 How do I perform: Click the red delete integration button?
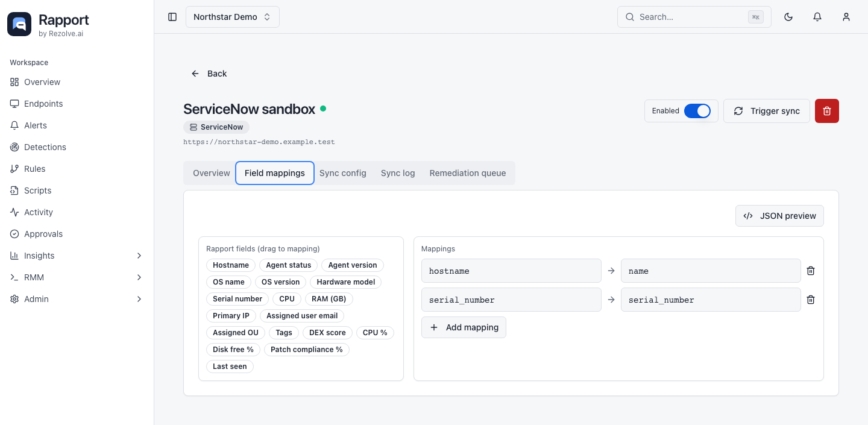pyautogui.click(x=827, y=111)
